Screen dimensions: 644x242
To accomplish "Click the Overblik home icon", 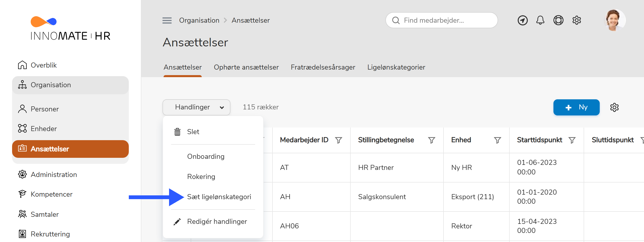I will [x=22, y=65].
